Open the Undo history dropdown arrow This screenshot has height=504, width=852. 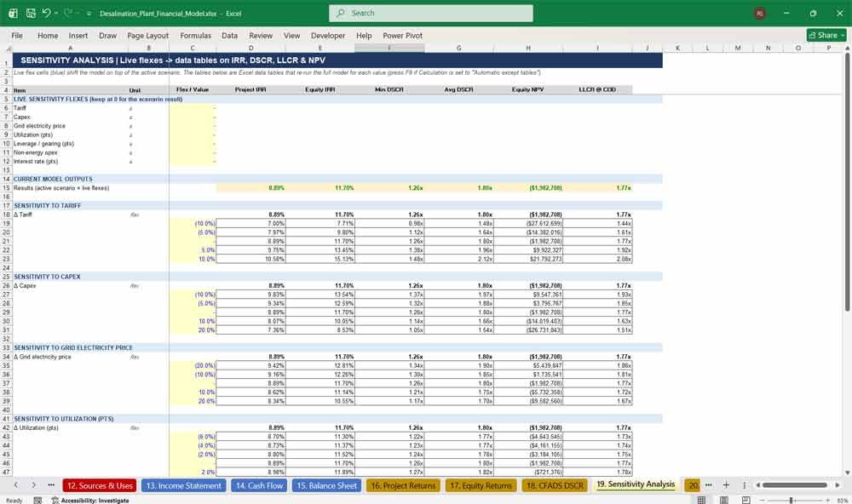click(x=56, y=13)
